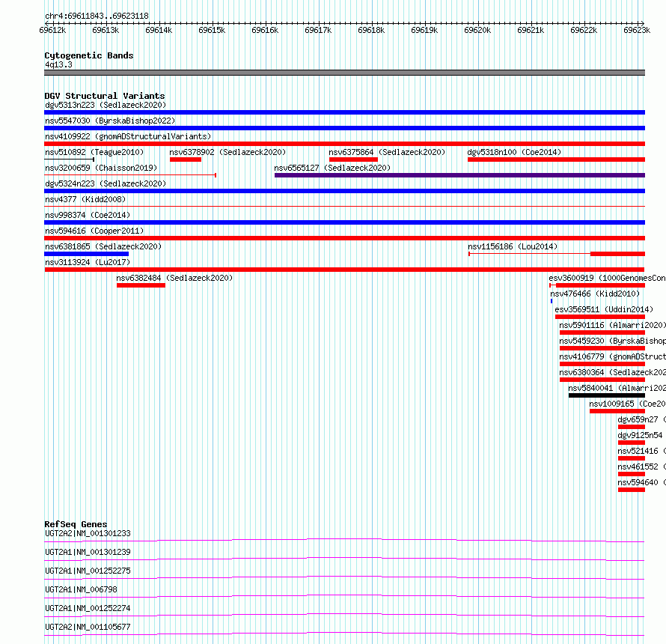Click the nsv6381865 (Sedlazeck2020) label
Image resolution: width=666 pixels, height=644 pixels.
click(x=103, y=246)
